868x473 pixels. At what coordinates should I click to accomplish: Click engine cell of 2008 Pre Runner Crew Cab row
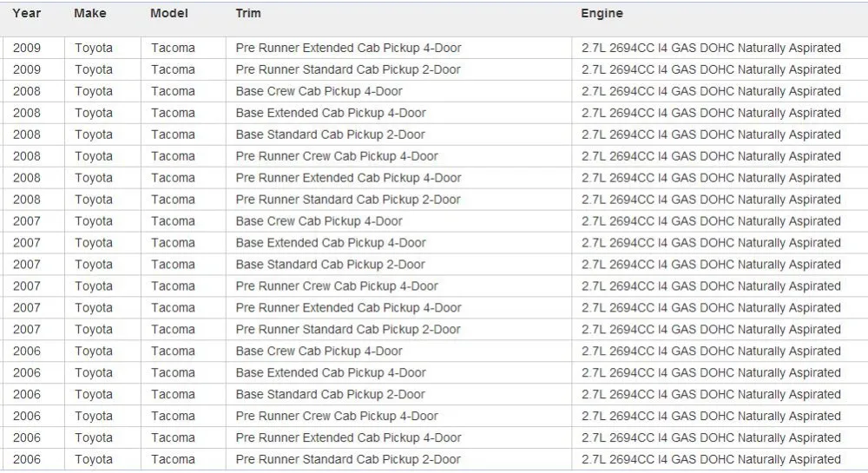[711, 156]
